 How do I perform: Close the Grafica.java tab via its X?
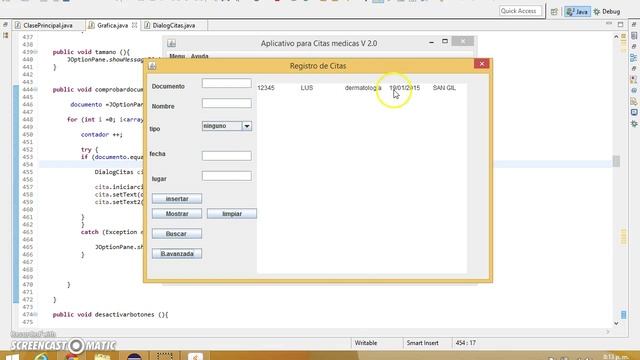click(x=134, y=25)
